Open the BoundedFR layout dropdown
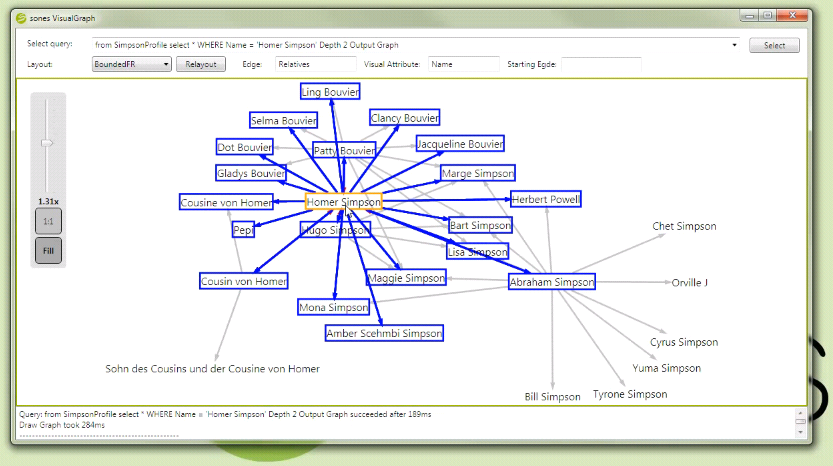The height and width of the screenshot is (466, 833). (131, 64)
